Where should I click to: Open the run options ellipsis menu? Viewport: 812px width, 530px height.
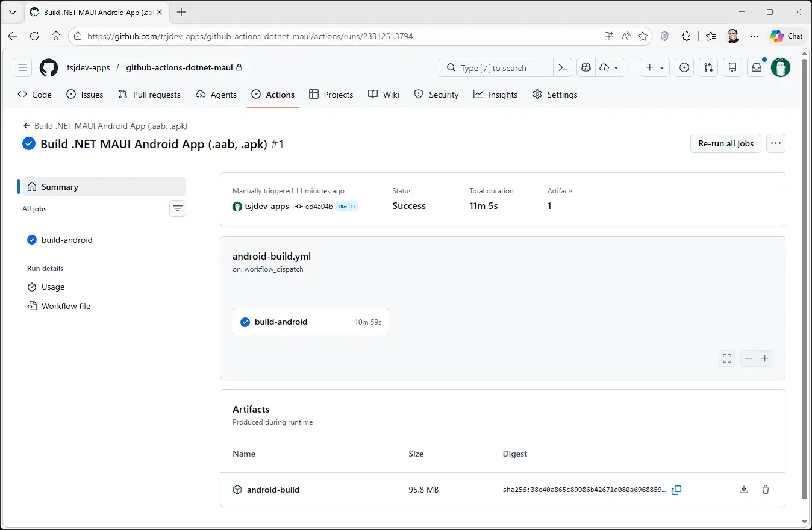pyautogui.click(x=776, y=143)
